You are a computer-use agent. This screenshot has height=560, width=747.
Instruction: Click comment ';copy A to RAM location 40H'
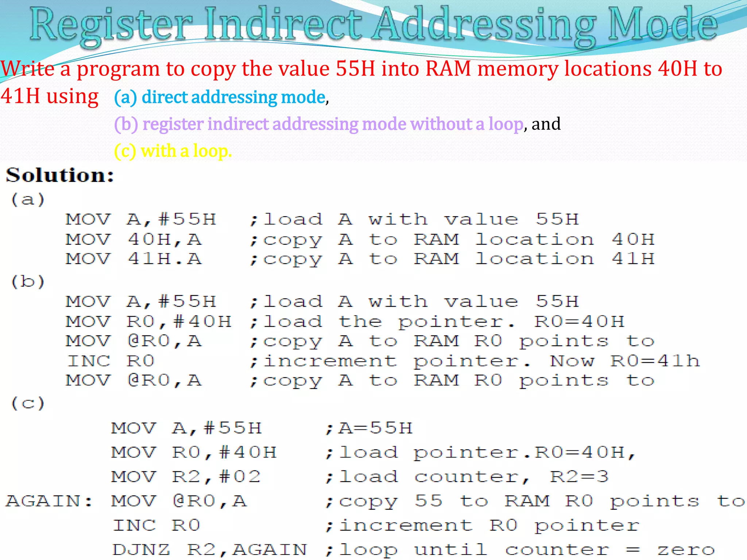tap(452, 240)
